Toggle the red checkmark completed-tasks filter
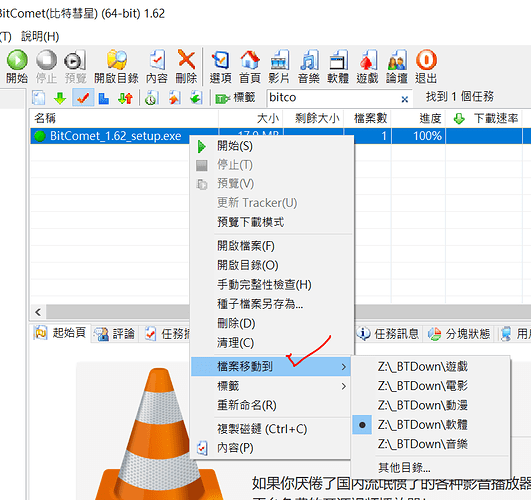 click(x=83, y=98)
